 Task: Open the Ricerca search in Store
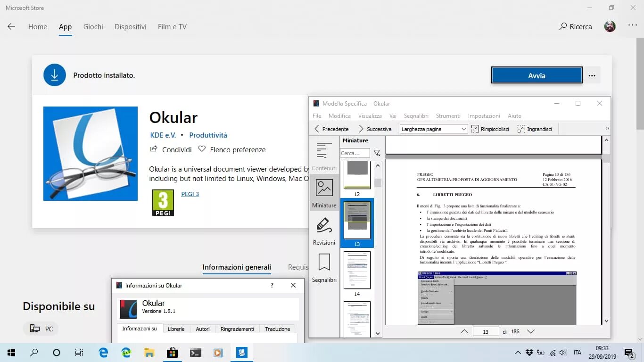click(575, 27)
